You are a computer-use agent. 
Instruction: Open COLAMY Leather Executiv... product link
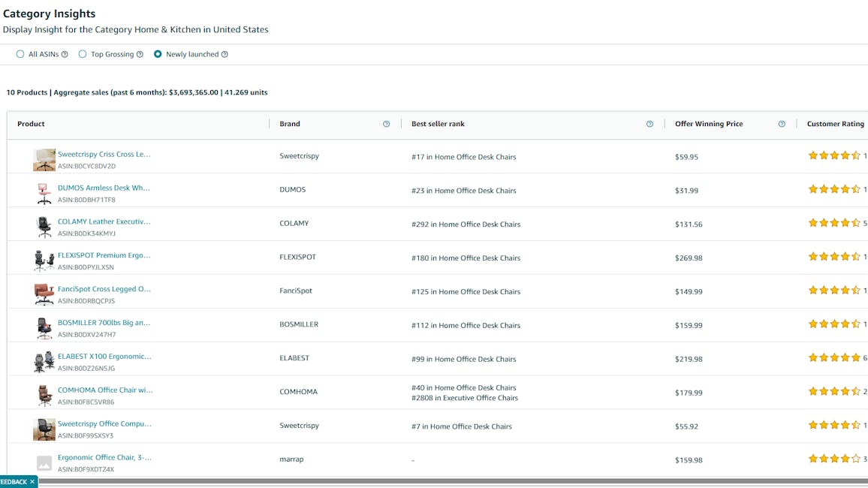point(104,222)
